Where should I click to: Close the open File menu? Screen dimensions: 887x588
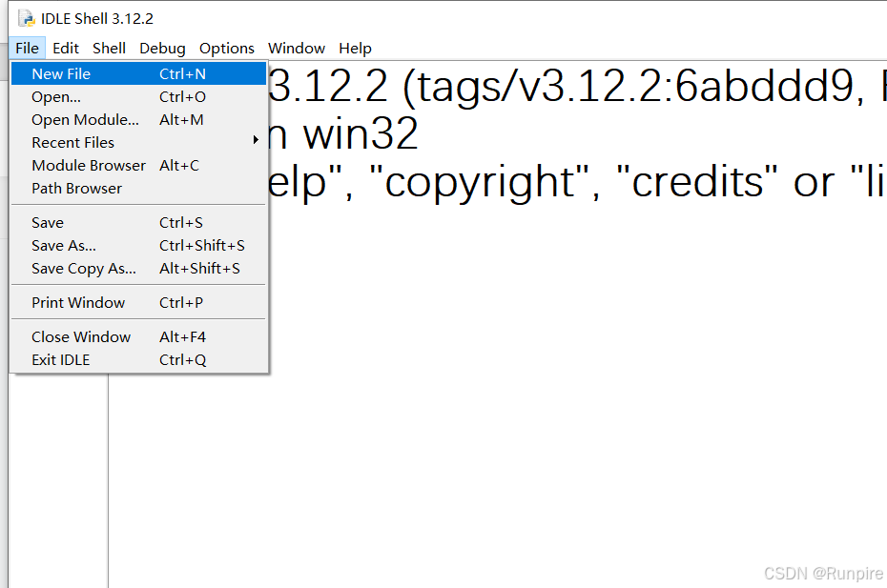pos(27,48)
